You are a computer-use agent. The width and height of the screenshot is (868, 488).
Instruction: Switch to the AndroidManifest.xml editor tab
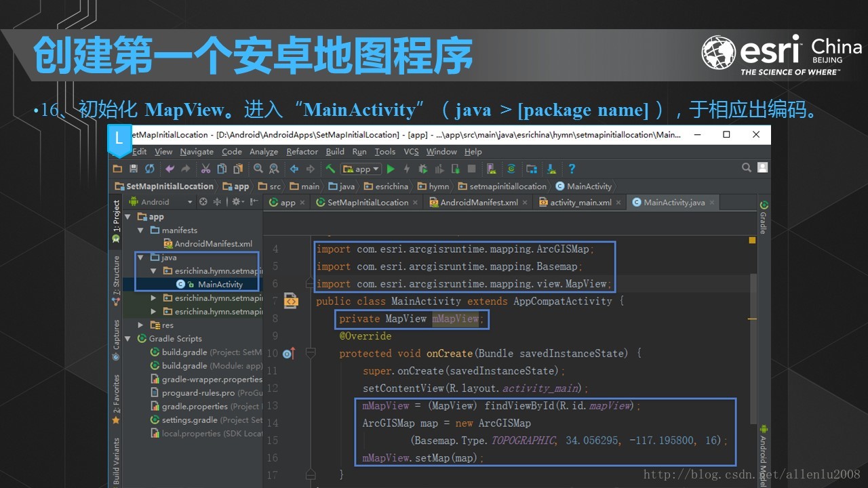pos(475,203)
